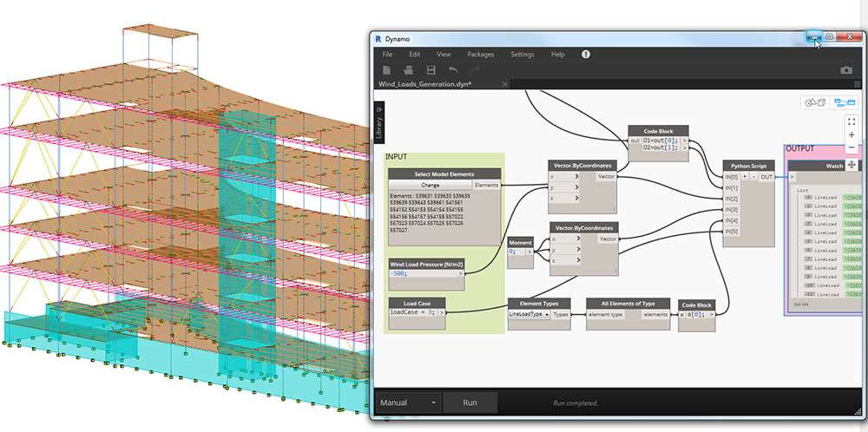Click the loadCase = 3 code field
The image size is (868, 432).
[413, 312]
